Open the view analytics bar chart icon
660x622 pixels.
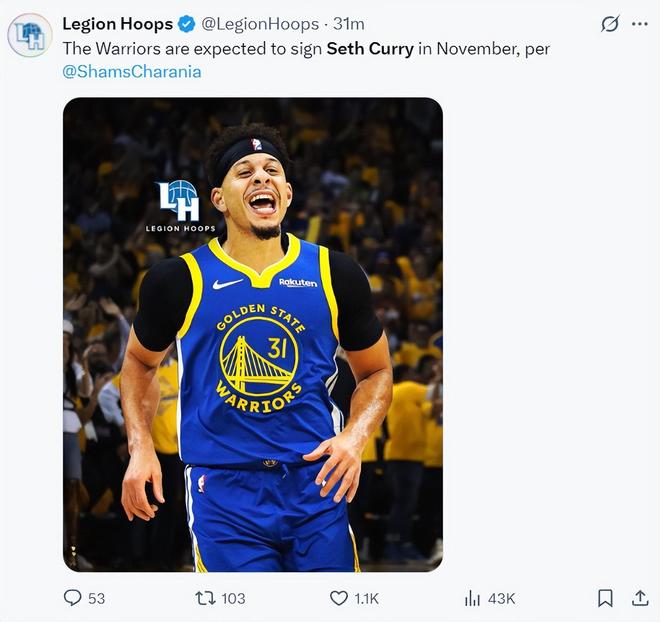[x=472, y=598]
